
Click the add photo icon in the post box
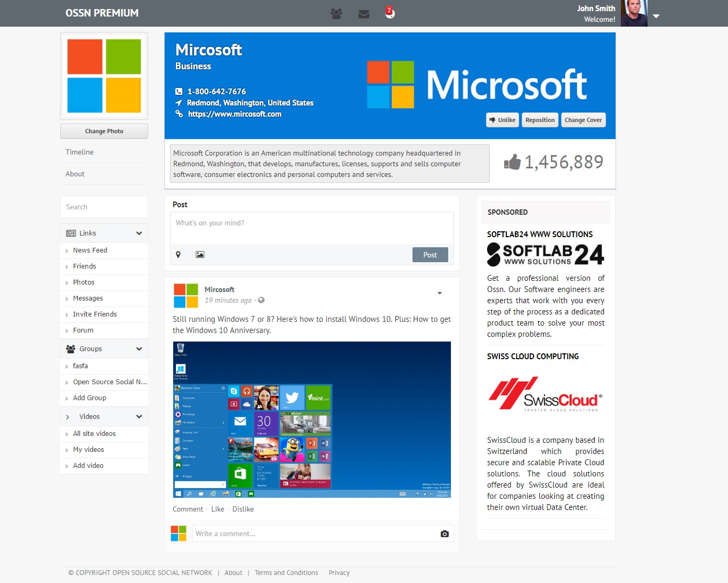pyautogui.click(x=200, y=255)
